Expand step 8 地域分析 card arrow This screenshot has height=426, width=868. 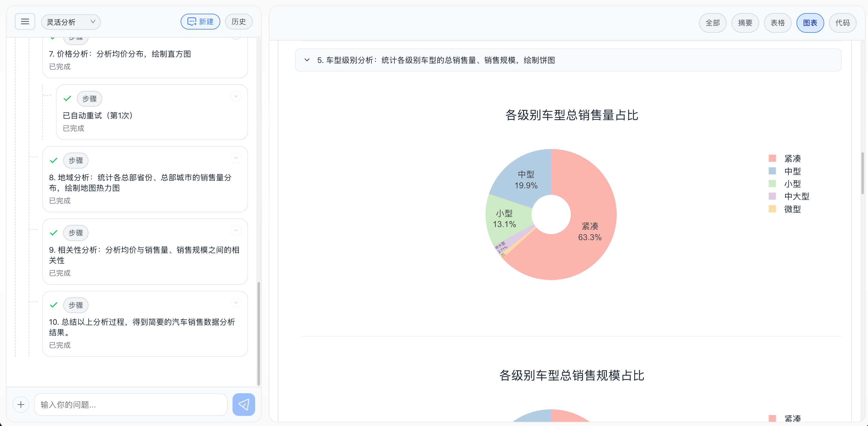pyautogui.click(x=236, y=158)
